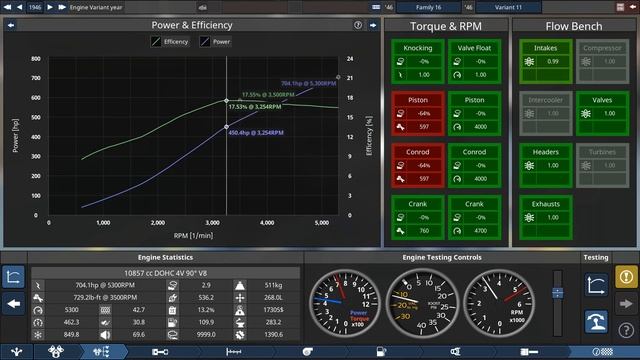This screenshot has height=360, width=640.
Task: Open the turbocharger tab in bottom bar
Action: point(307,352)
